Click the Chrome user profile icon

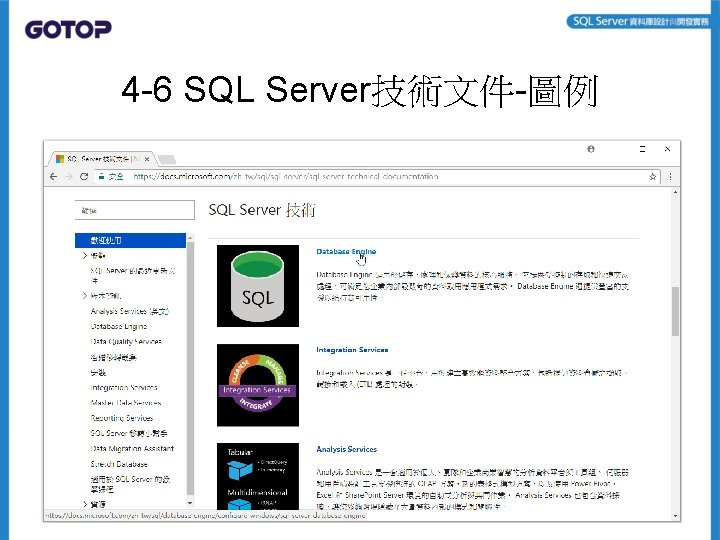(x=591, y=149)
